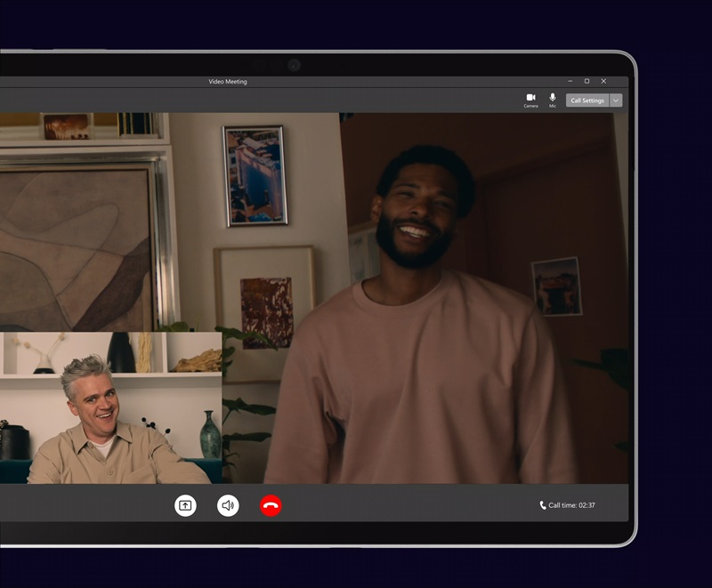This screenshot has height=588, width=712.
Task: Expand the Call Settings dropdown arrow
Action: click(616, 101)
